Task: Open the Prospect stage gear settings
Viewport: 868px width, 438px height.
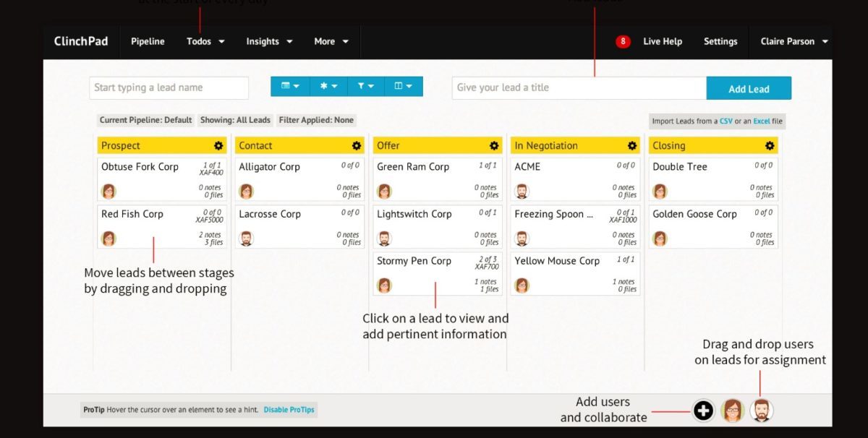Action: 218,145
